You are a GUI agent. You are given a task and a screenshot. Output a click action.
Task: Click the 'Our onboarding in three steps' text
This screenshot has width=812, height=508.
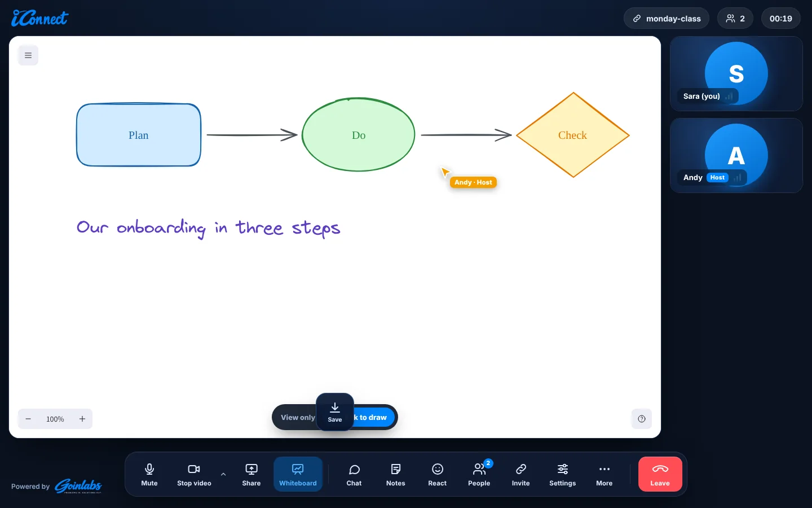point(209,228)
